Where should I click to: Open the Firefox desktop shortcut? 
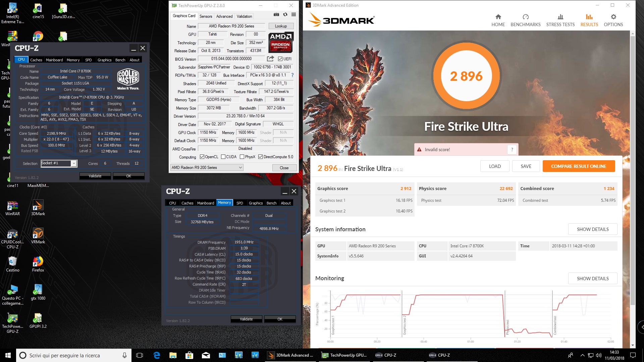(x=38, y=264)
